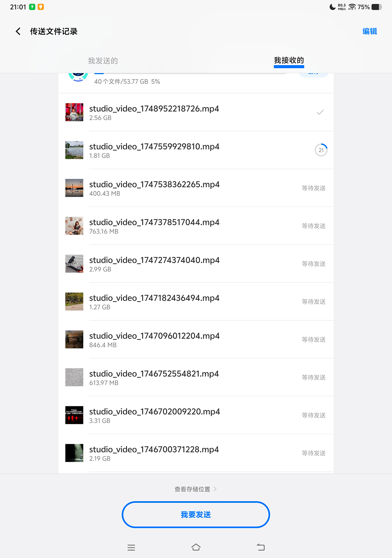Open thumbnail of studio_video_1746702009220.mp4
Viewport: 392px width, 558px height.
[x=74, y=415]
